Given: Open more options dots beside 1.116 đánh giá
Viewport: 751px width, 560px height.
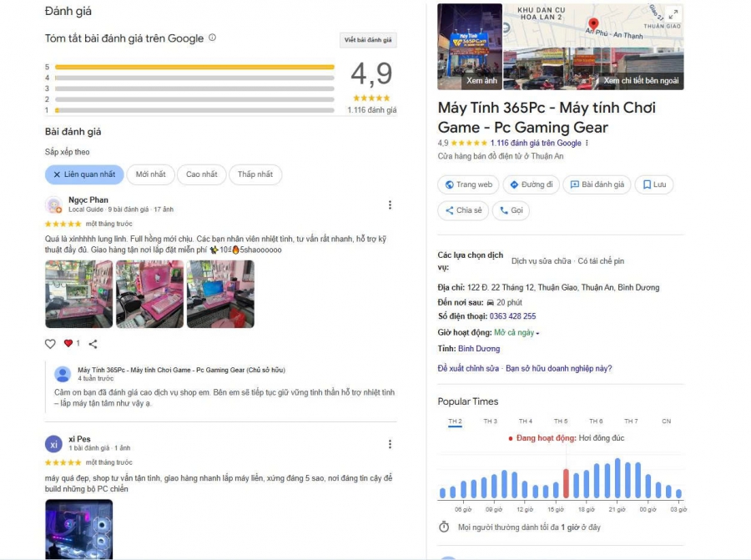Looking at the screenshot, I should pos(587,143).
